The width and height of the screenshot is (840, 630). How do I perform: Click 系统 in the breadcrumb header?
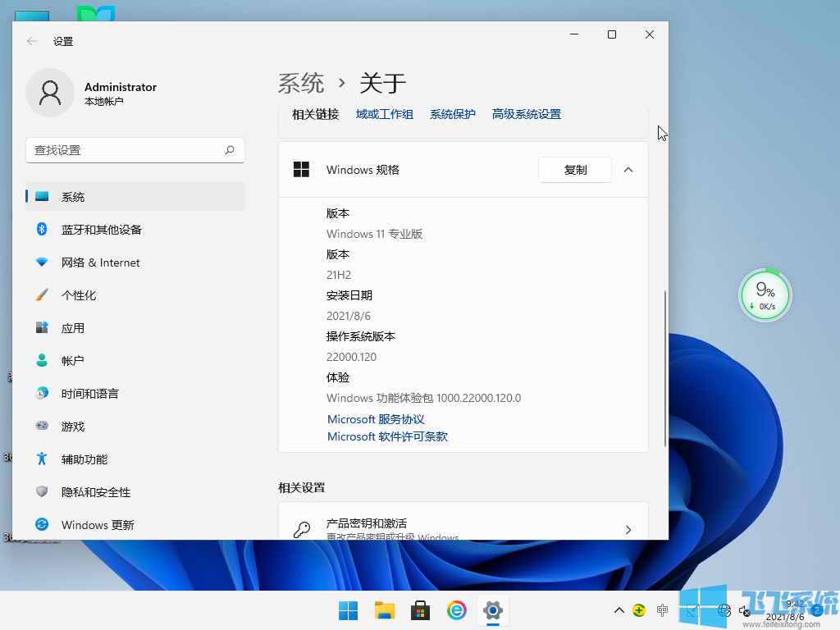click(x=301, y=83)
